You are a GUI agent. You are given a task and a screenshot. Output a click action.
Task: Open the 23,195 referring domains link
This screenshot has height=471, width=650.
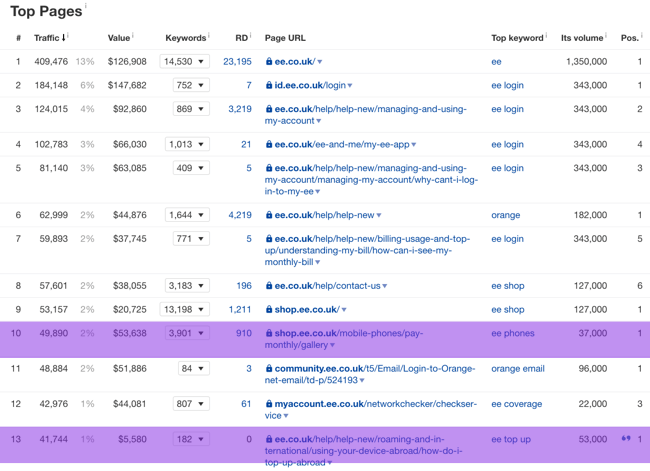tap(237, 62)
